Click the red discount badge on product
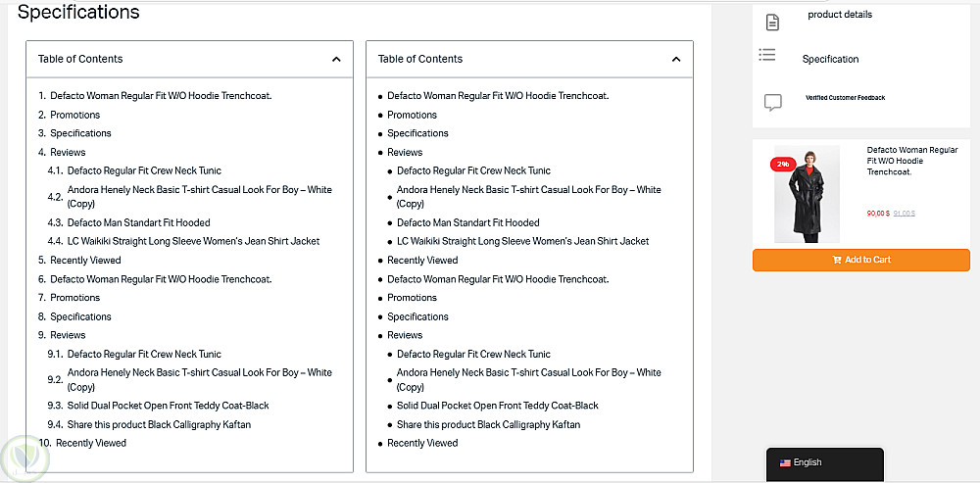This screenshot has height=483, width=980. (x=783, y=164)
